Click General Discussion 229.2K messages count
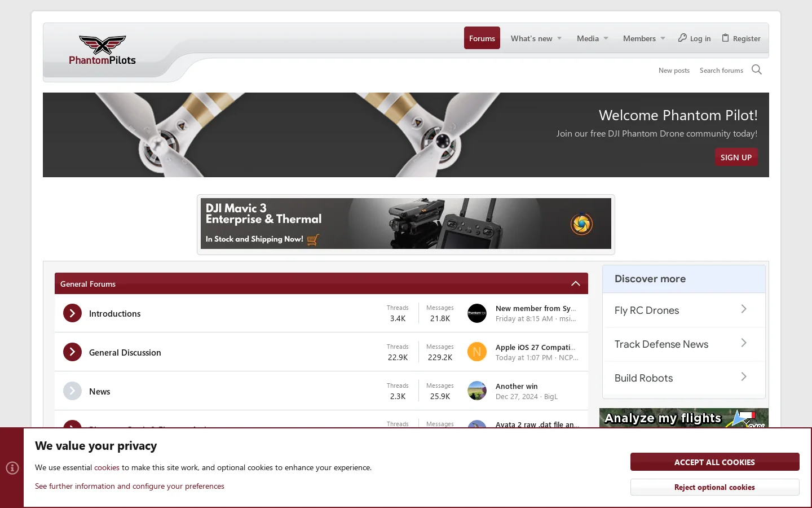Viewport: 812px width, 508px height. point(440,357)
